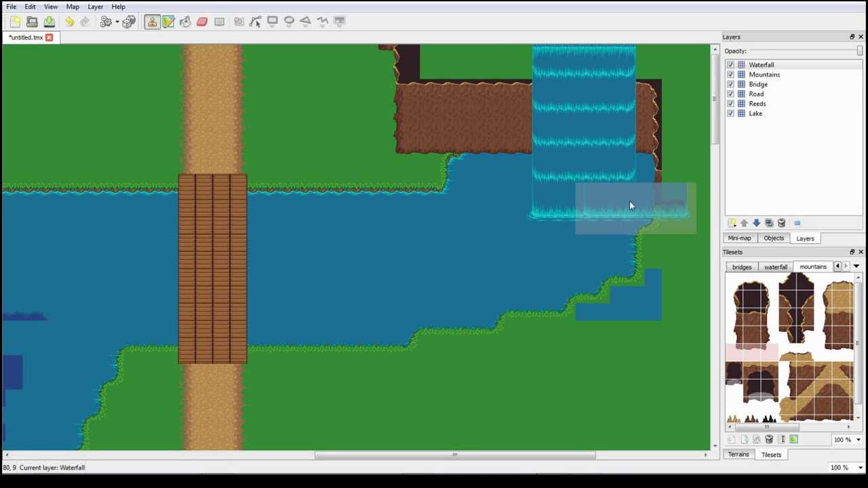Click the Remove Tileset trash icon
Viewport: 868px width, 488px height.
click(x=769, y=440)
